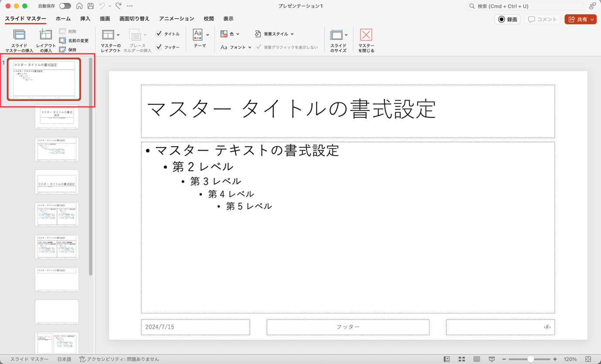
Task: Switch to reading view book icon
Action: tap(477, 359)
